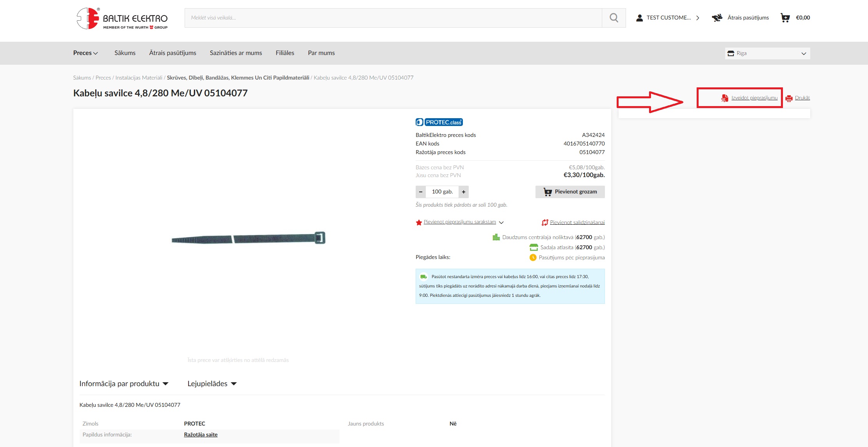Click the compare arrows icon
868x447 pixels.
(x=545, y=222)
